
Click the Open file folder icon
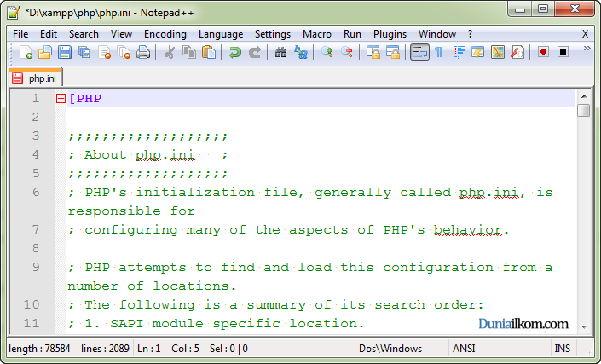(45, 52)
